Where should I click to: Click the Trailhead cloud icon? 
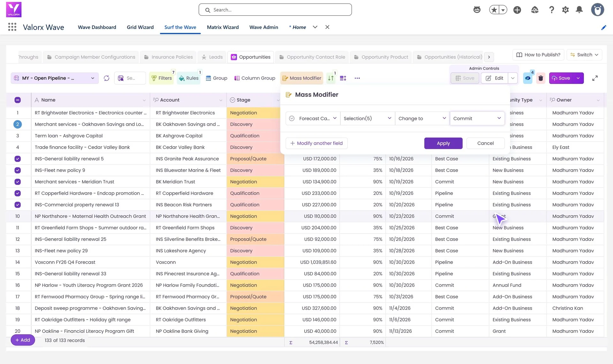(x=535, y=10)
